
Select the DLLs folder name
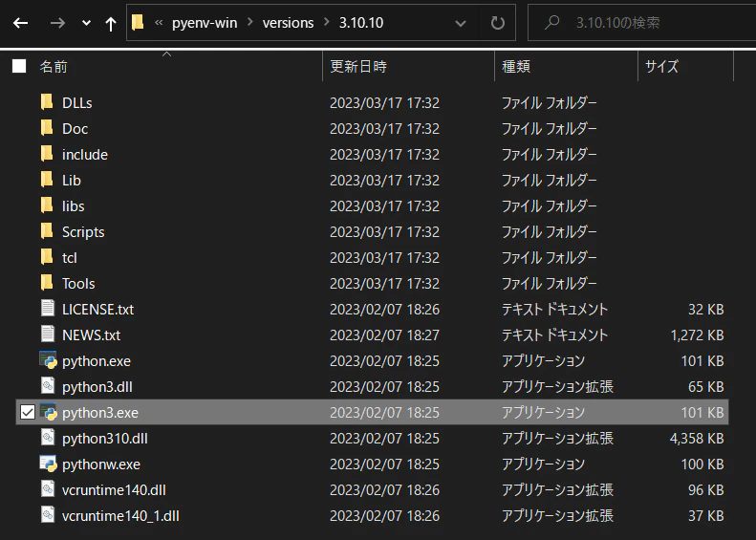pyautogui.click(x=77, y=103)
